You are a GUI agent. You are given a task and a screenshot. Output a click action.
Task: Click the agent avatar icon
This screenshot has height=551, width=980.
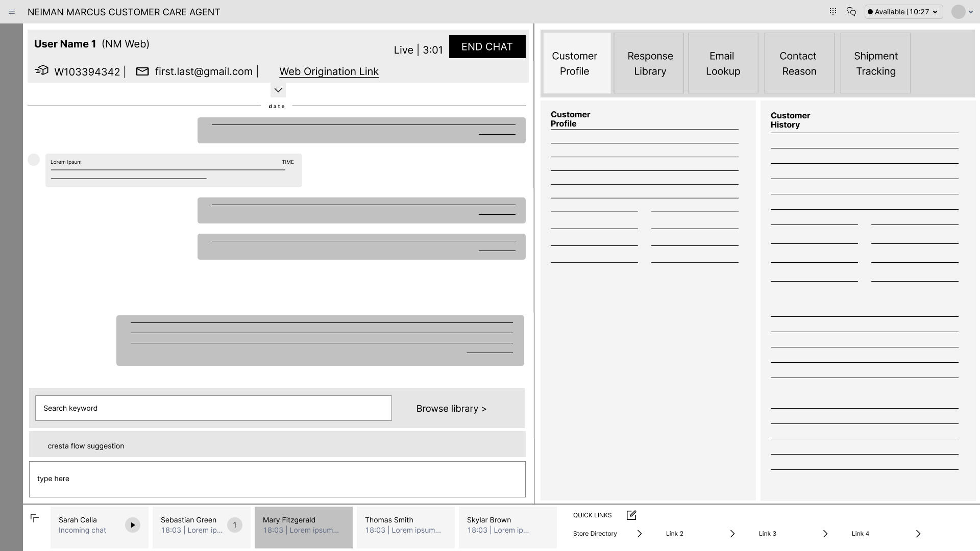[958, 12]
